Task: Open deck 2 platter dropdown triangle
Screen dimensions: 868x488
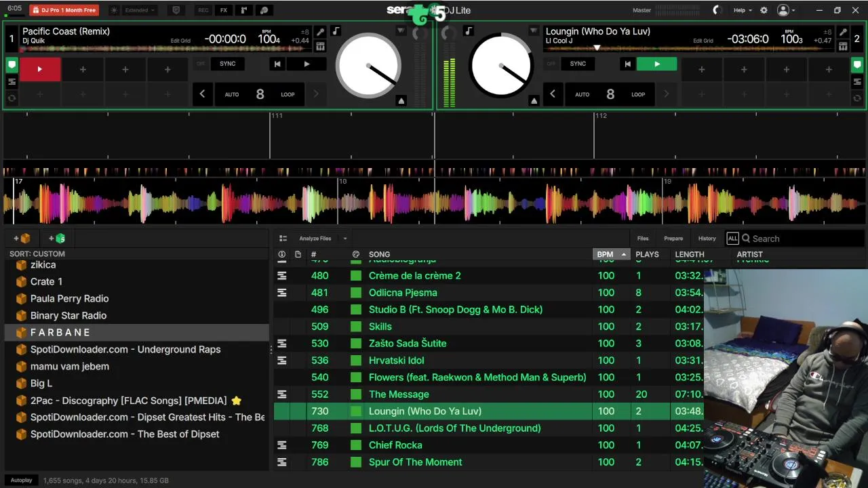Action: pos(534,31)
